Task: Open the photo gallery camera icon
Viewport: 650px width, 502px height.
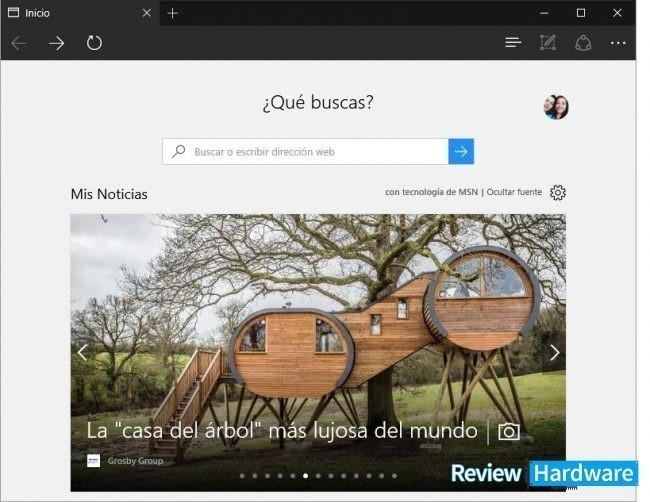Action: click(x=509, y=432)
